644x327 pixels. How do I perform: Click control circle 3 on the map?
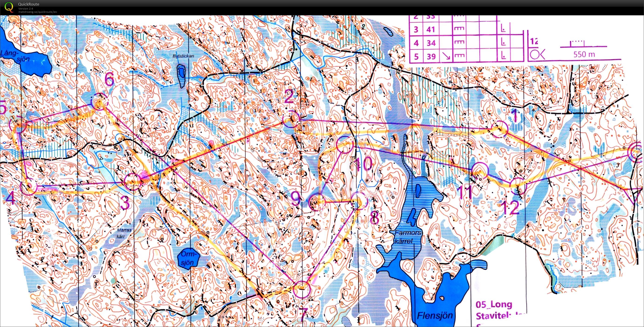coord(133,182)
